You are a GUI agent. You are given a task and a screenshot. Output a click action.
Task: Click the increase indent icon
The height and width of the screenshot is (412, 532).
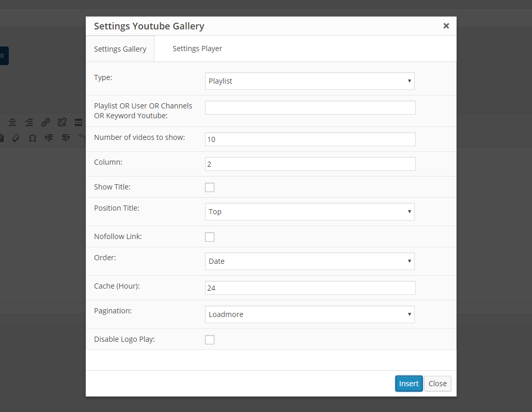(66, 138)
